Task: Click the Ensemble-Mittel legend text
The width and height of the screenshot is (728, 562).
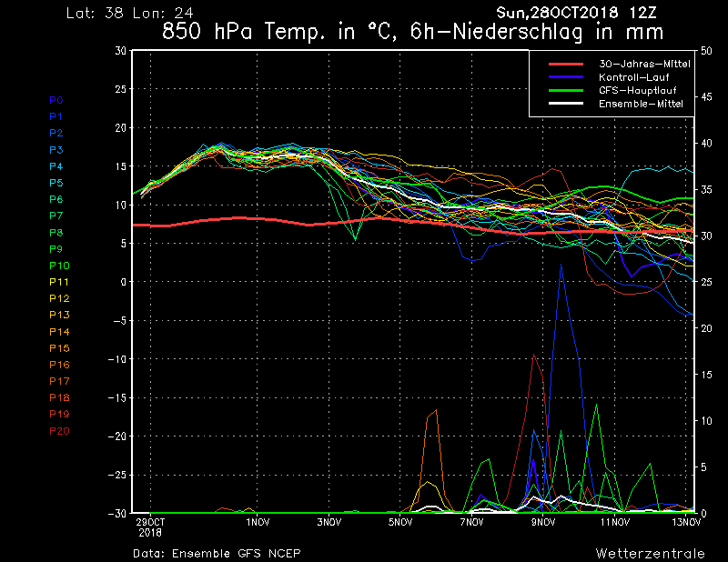Action: [x=641, y=104]
